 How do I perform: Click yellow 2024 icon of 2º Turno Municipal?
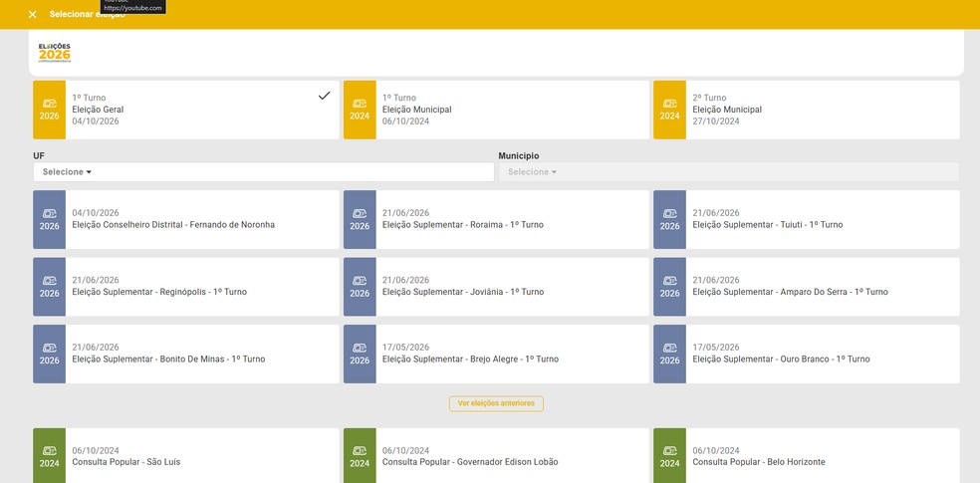(669, 110)
